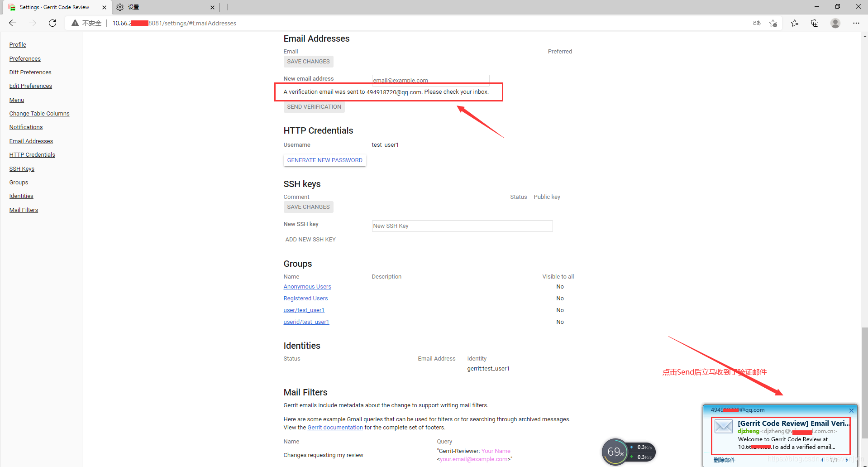Open the Collections icon
The height and width of the screenshot is (467, 868).
[815, 23]
